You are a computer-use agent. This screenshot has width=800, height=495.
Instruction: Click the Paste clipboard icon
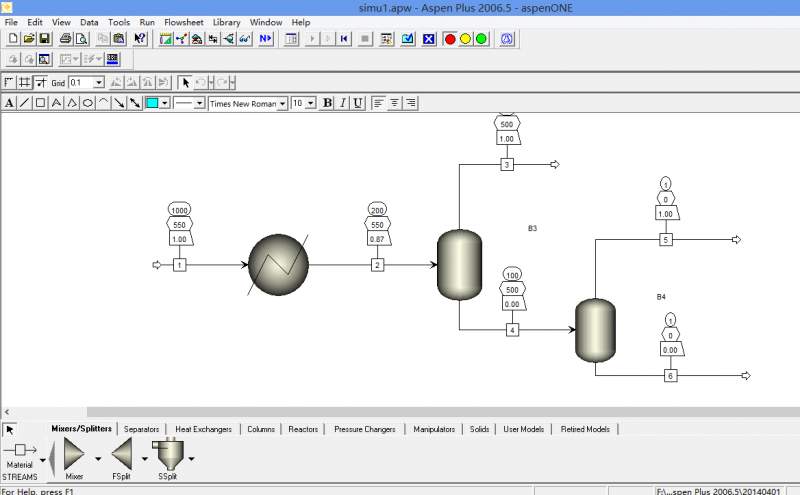point(119,39)
